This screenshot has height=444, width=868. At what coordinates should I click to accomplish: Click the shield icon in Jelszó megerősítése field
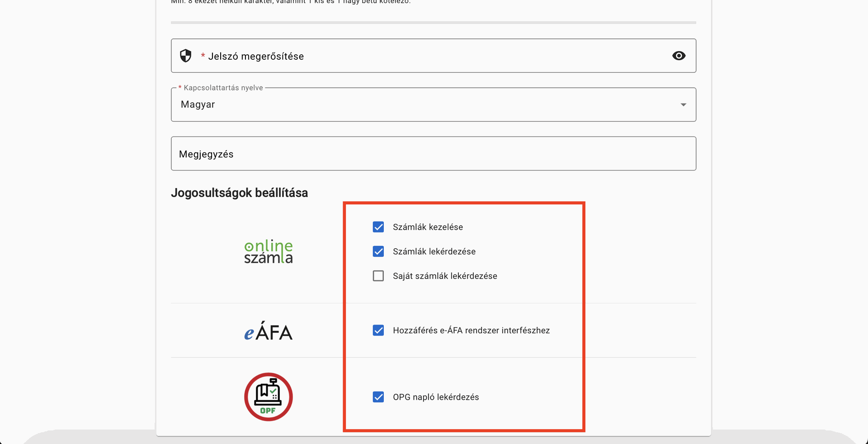(x=186, y=56)
